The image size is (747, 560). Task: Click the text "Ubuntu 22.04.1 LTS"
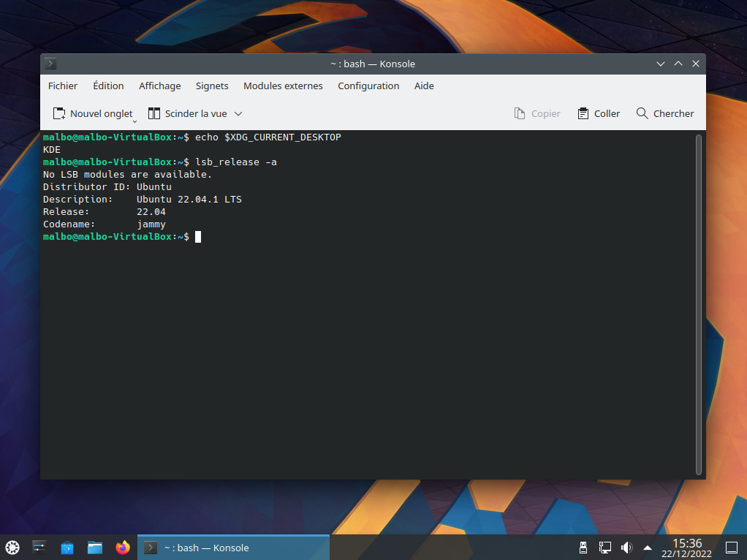coord(189,200)
